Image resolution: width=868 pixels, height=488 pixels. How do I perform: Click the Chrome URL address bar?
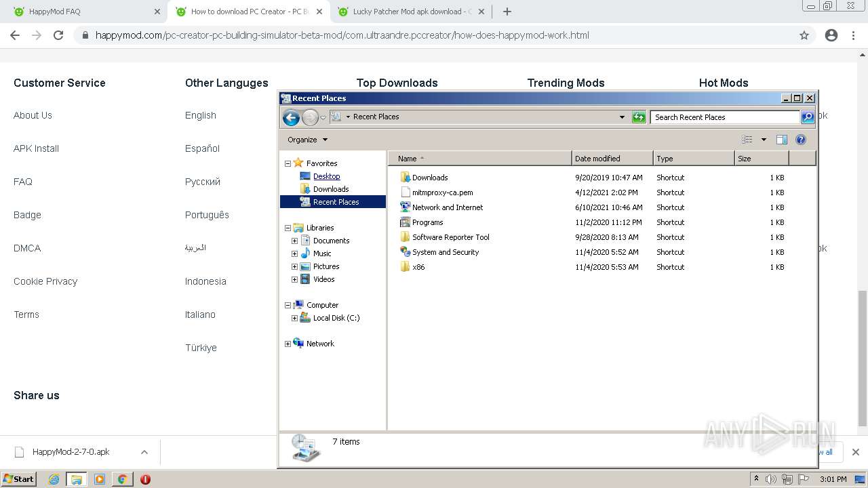[434, 35]
